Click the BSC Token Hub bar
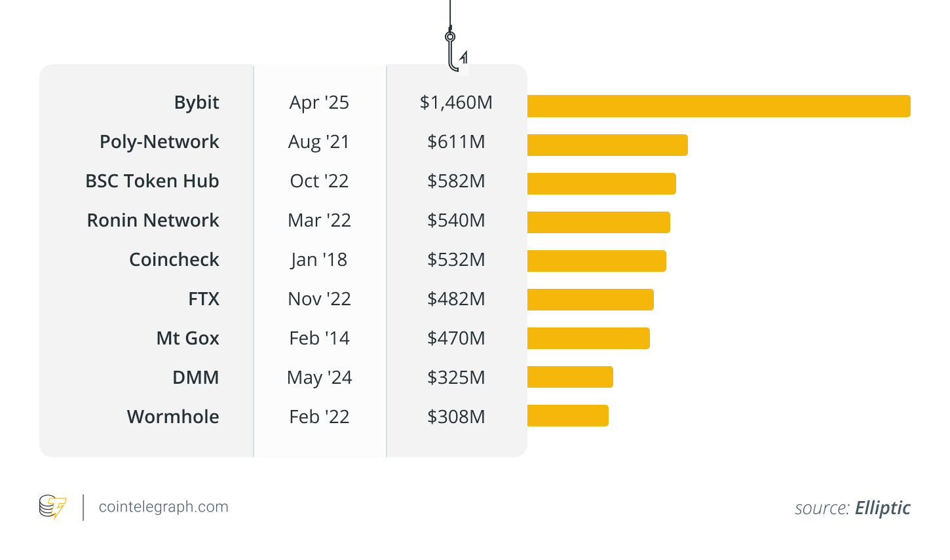Screen dimensions: 950x560 (601, 183)
